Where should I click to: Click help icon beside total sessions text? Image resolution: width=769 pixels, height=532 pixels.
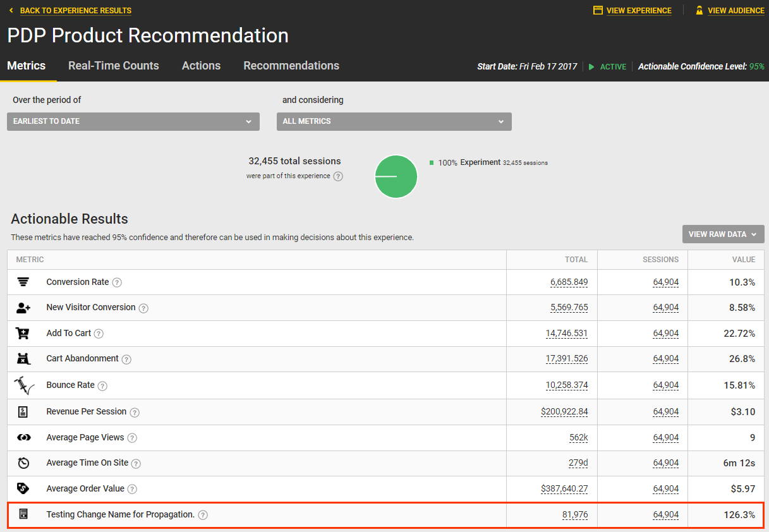[338, 176]
